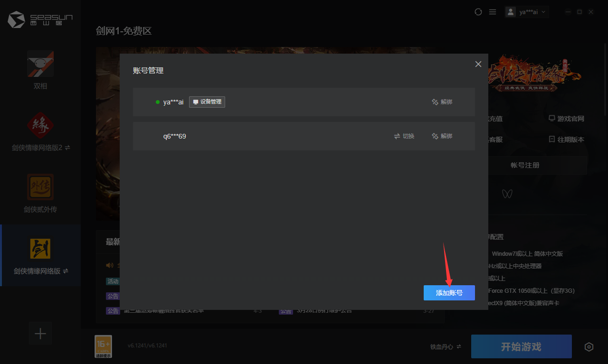Screen dimensions: 608x364
Task: Click 解绑 for account q6***69
Action: [x=442, y=136]
